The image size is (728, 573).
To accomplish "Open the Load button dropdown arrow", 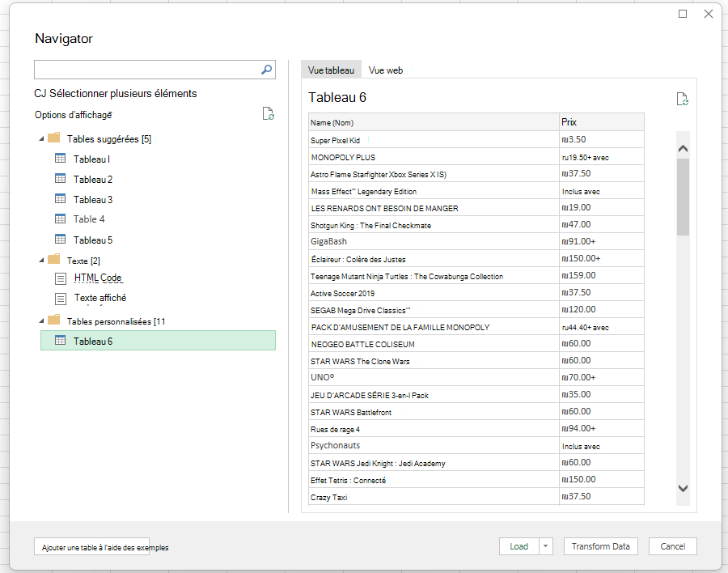I will (x=546, y=546).
